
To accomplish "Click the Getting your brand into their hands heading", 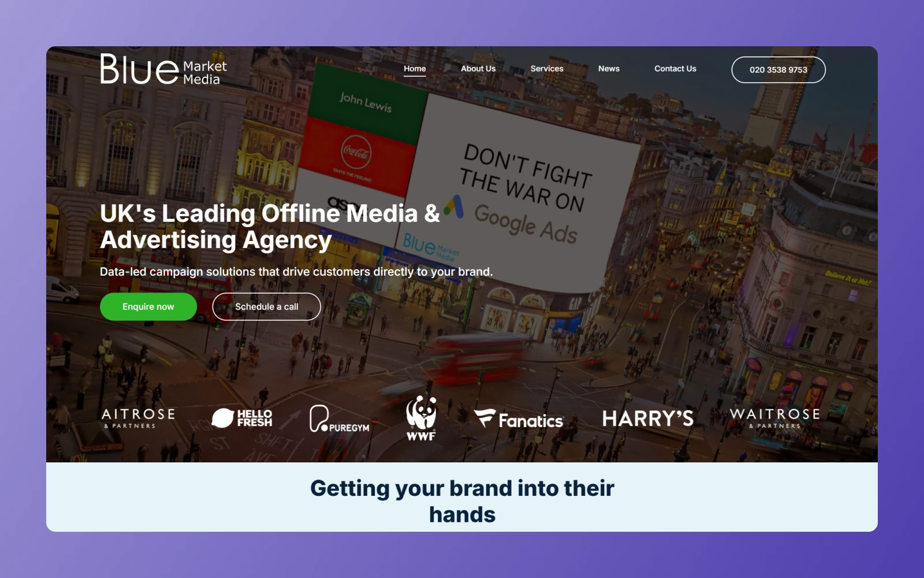I will click(462, 501).
